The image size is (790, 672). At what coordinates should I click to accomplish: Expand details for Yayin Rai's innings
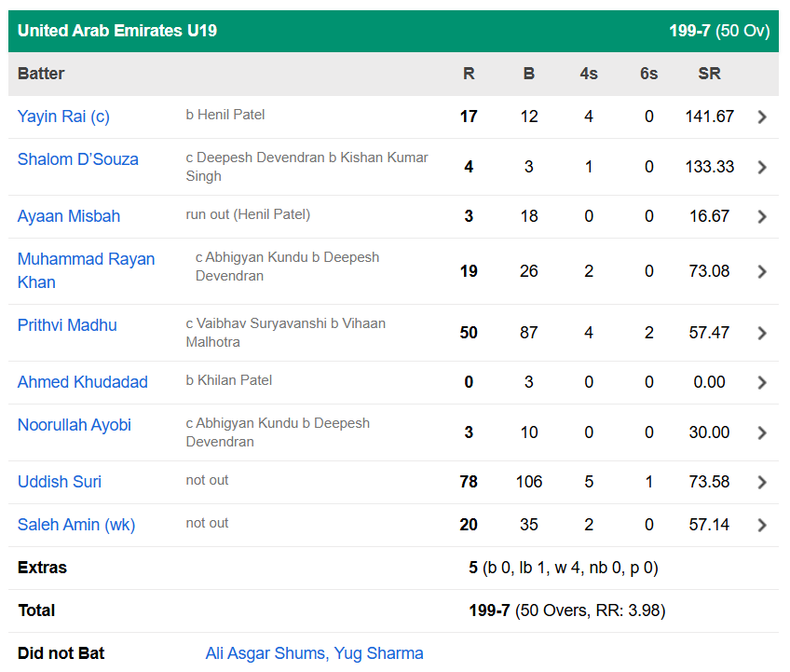(x=762, y=117)
